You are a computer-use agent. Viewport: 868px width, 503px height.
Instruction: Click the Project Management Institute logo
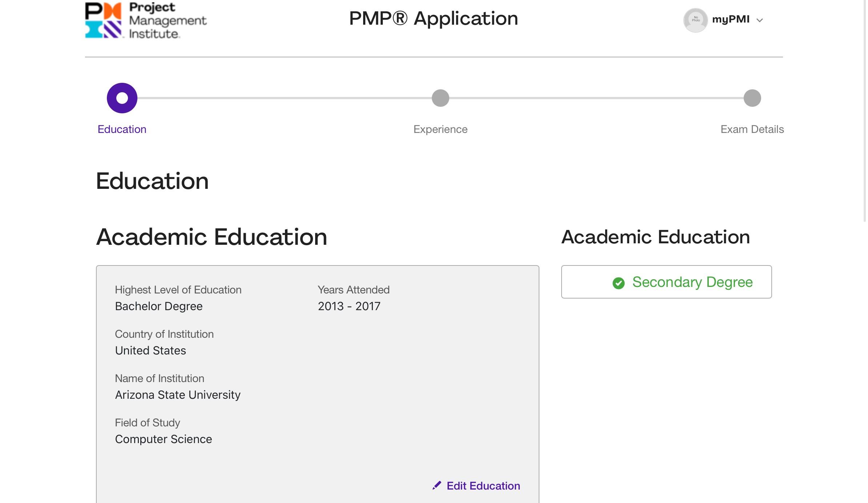tap(145, 20)
